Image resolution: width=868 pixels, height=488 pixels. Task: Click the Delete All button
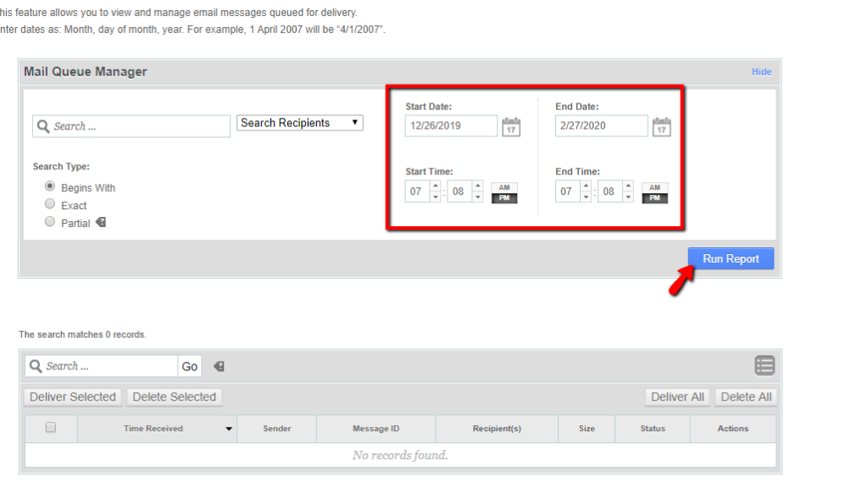746,396
